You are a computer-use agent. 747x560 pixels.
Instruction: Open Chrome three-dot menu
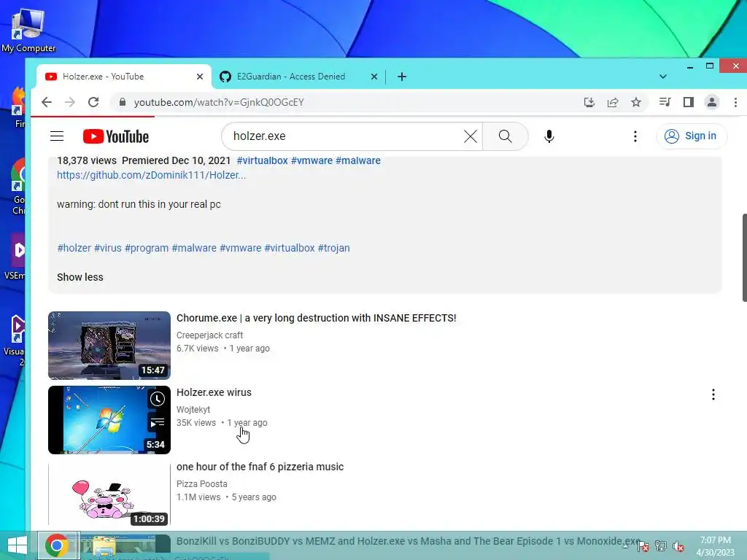coord(735,102)
